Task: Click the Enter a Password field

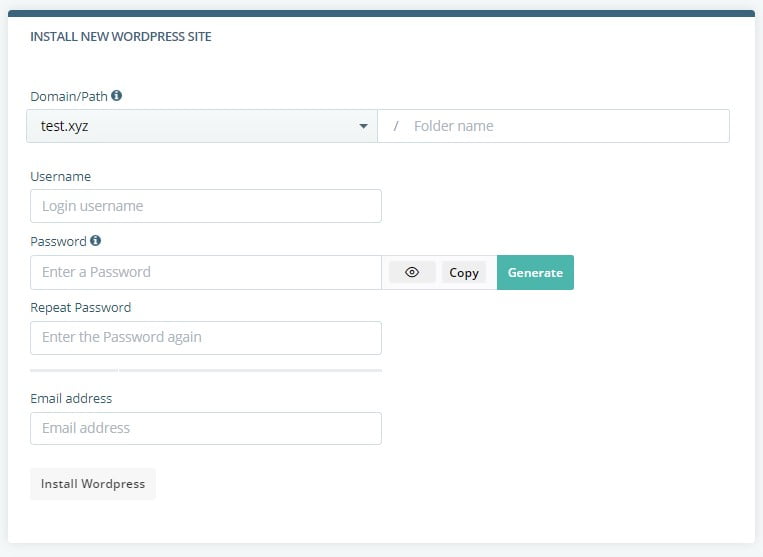Action: coord(206,272)
